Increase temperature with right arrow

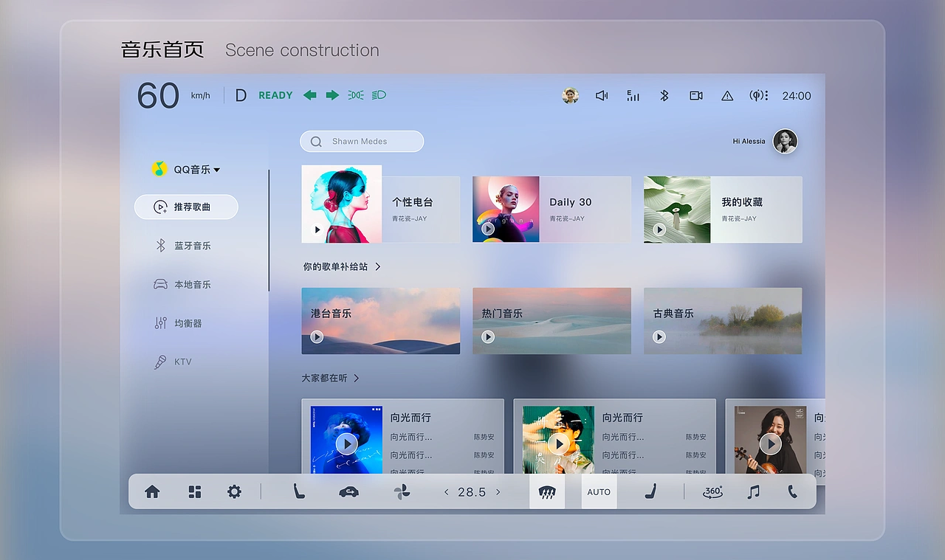[x=498, y=492]
